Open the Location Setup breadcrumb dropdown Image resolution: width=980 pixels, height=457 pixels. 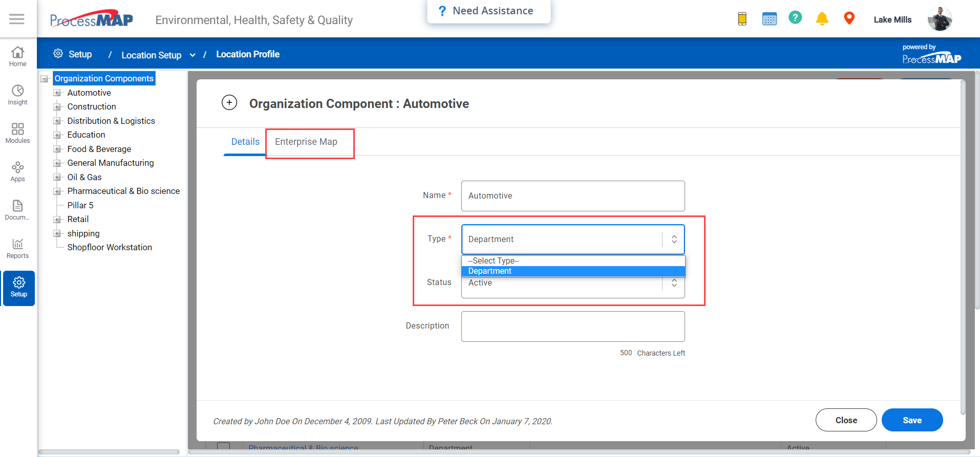click(193, 55)
